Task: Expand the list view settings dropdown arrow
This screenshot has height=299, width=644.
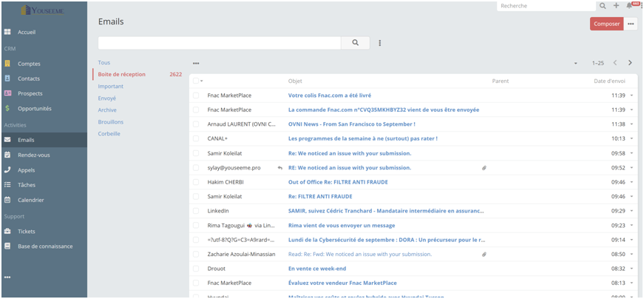Action: 575,64
